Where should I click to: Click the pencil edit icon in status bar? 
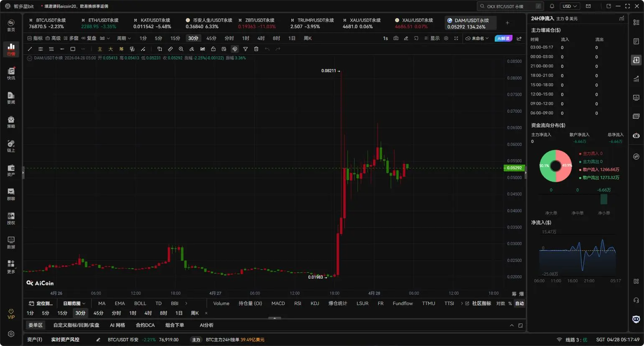tap(98, 340)
